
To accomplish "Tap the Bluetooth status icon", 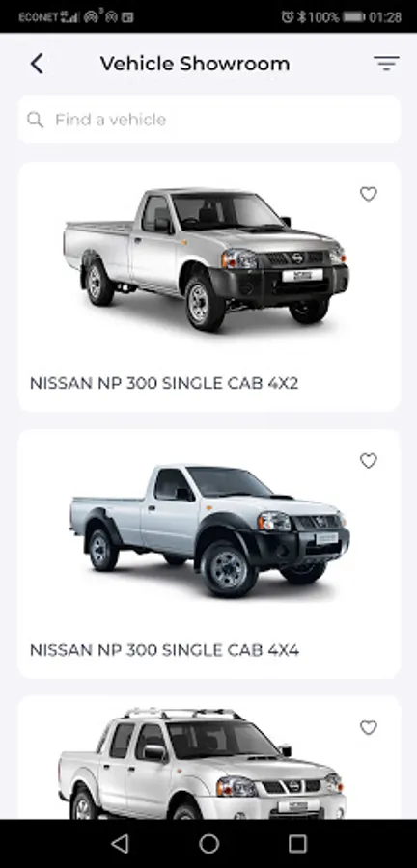I will 302,17.
